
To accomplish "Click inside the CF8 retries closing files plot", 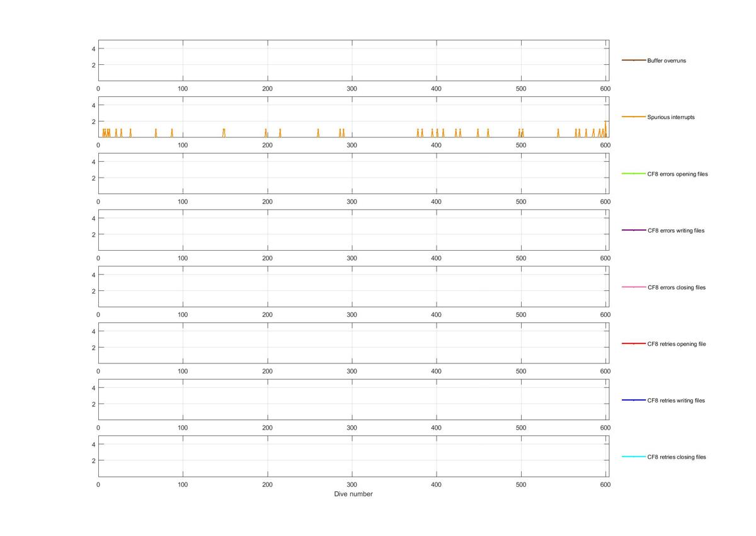I will [x=353, y=457].
